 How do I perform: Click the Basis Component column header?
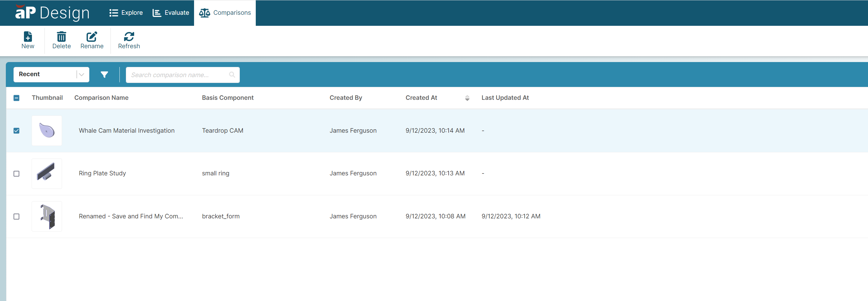pyautogui.click(x=228, y=98)
